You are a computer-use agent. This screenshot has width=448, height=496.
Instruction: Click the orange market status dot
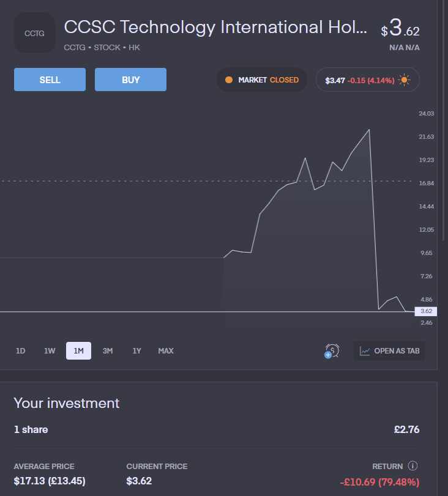229,80
